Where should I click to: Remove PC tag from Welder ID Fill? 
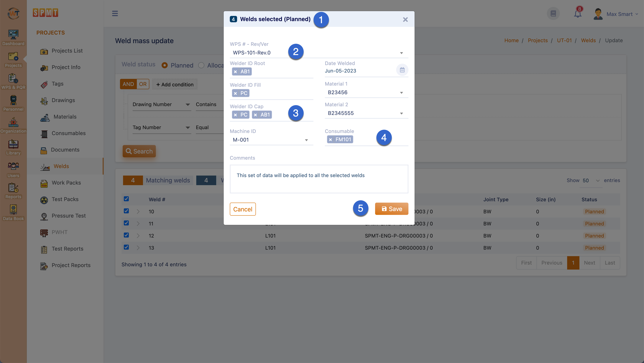coord(235,93)
